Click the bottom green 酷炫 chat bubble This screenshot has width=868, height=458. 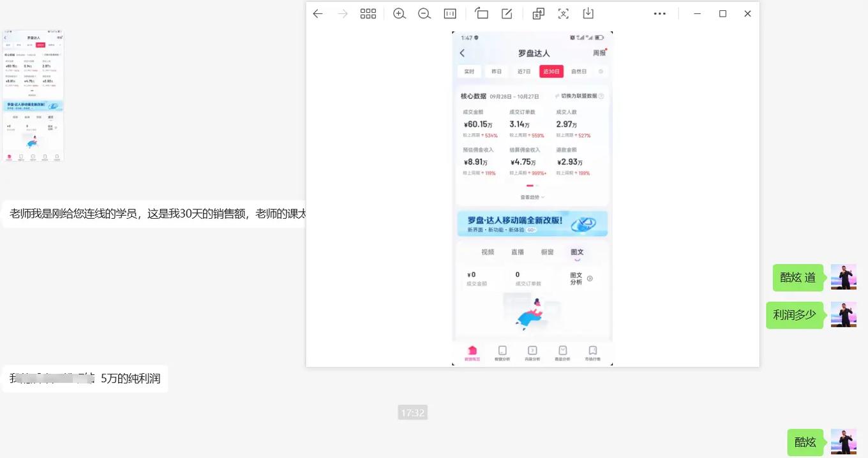click(x=805, y=442)
